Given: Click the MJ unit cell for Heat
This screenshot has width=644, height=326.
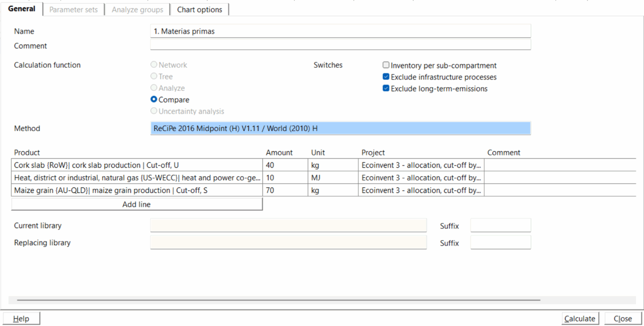Looking at the screenshot, I should click(332, 178).
